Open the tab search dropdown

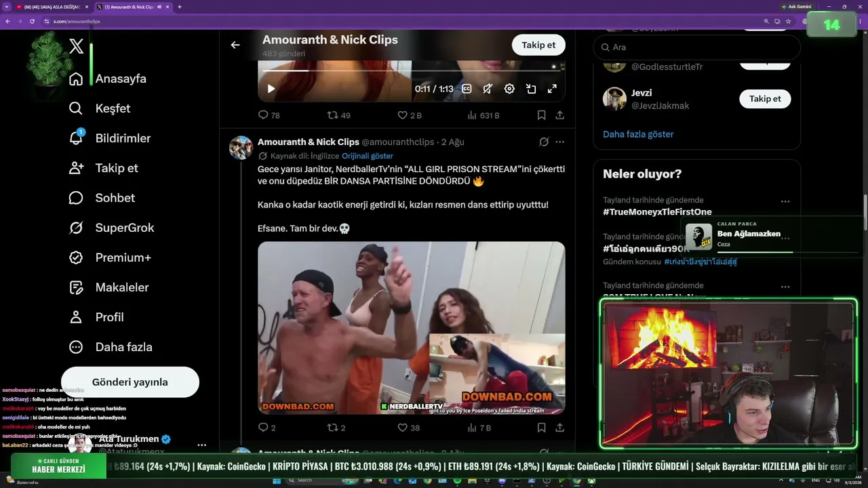pos(6,7)
